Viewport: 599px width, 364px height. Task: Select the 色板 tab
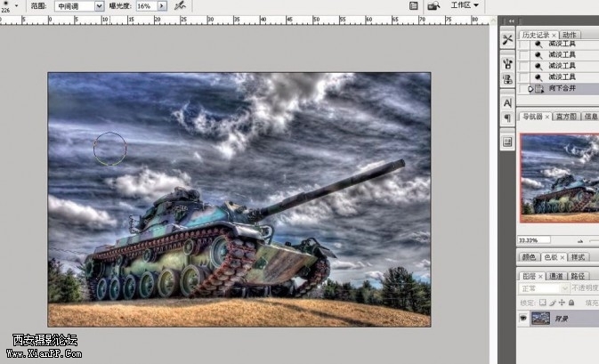click(550, 257)
